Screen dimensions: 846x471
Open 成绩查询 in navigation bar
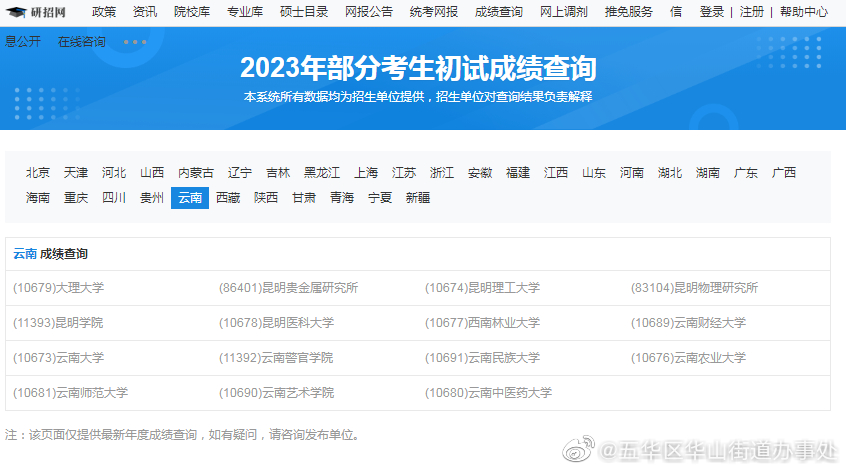(499, 12)
